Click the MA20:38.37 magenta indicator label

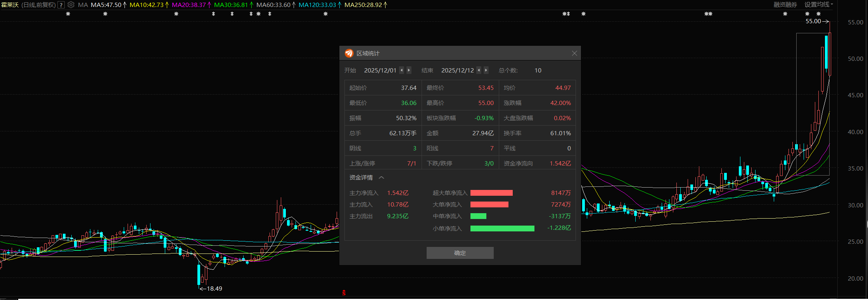tap(189, 5)
